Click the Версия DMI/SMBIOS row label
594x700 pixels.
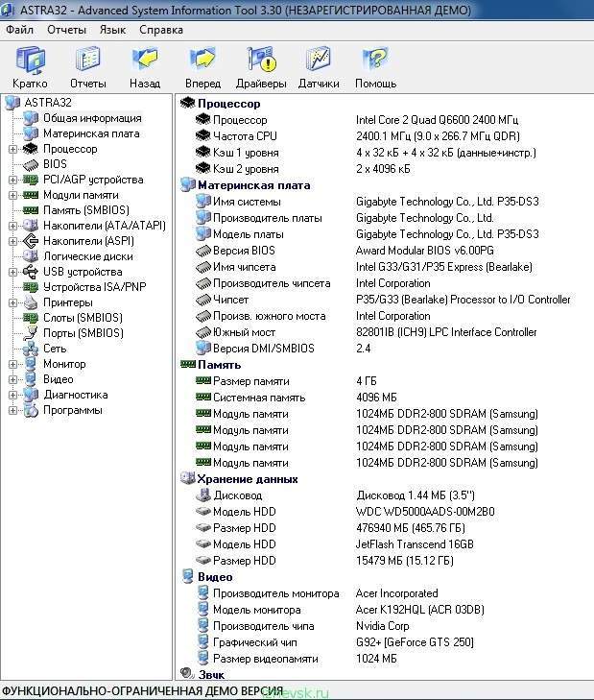pos(264,349)
